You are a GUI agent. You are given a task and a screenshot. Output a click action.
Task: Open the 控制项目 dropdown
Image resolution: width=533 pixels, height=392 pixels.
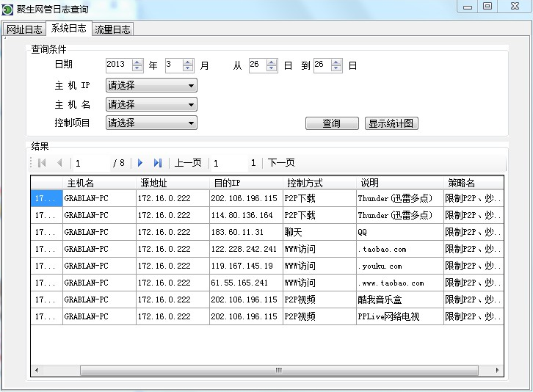[x=152, y=123]
